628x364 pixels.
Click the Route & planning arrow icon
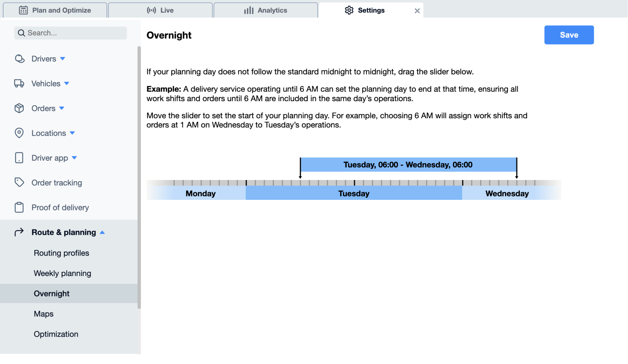coord(19,232)
